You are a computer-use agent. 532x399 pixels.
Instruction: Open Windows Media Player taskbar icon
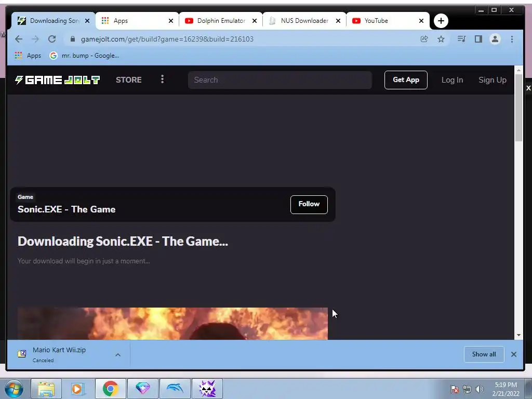(x=78, y=389)
